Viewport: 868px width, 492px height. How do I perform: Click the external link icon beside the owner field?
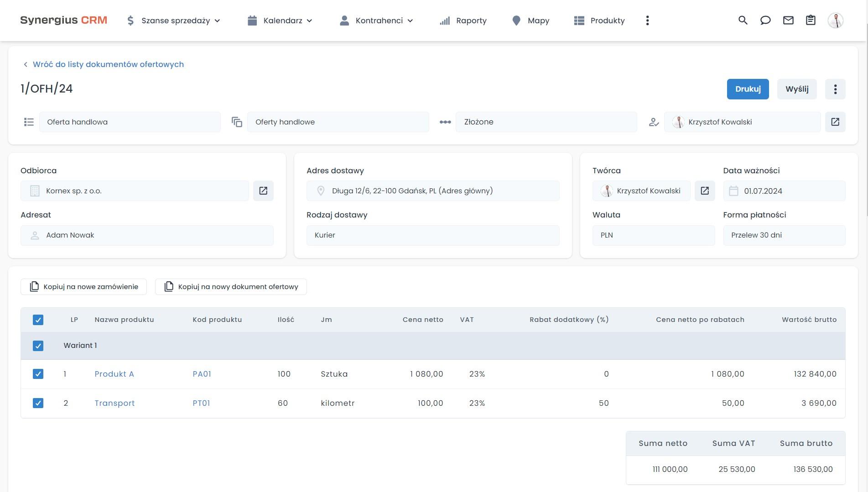tap(835, 122)
